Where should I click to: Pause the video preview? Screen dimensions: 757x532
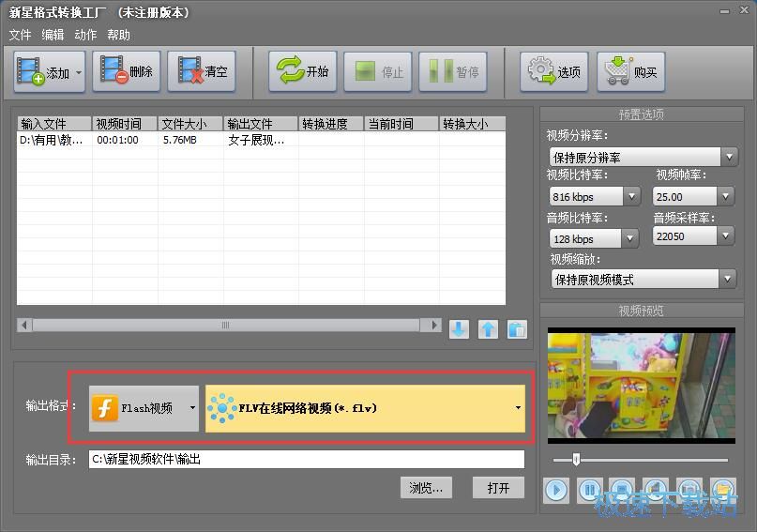tap(589, 489)
